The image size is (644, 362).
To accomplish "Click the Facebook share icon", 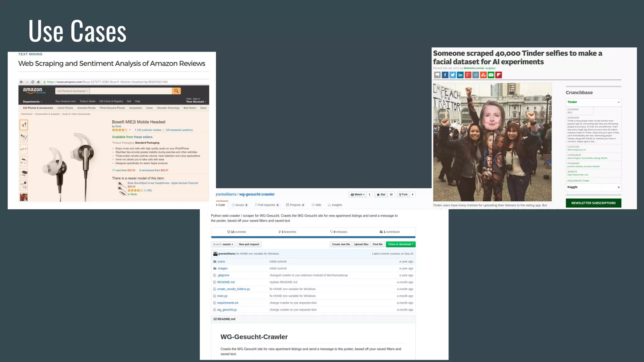I will pos(445,75).
